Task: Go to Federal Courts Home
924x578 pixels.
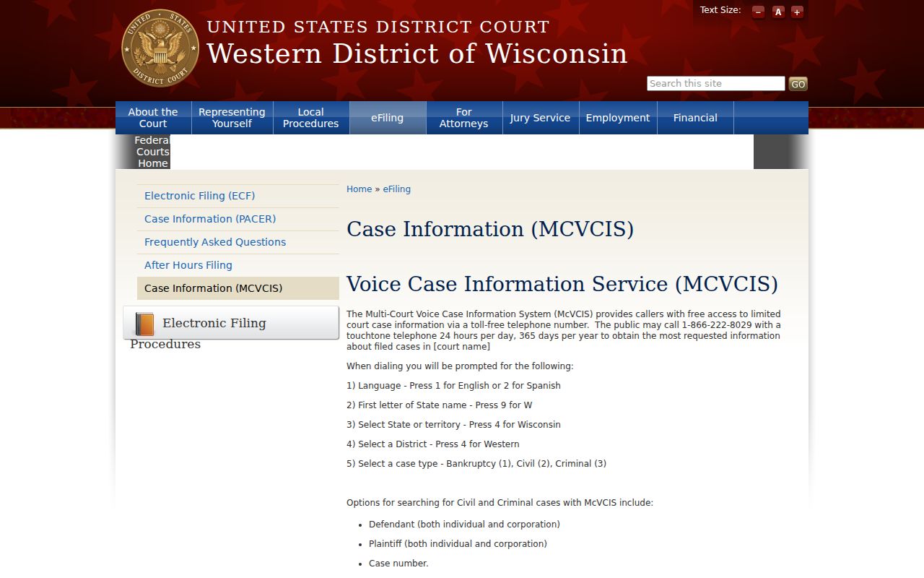Action: pos(152,152)
